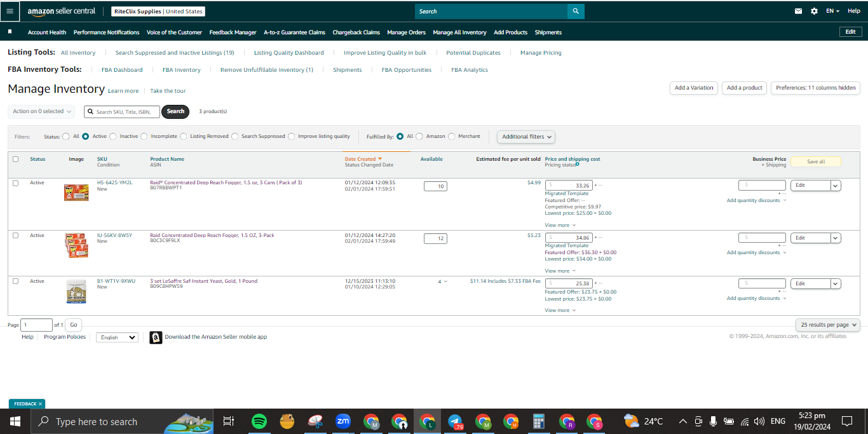Expand Add quantity discounts for IU-56KV-8W5Y row
The width and height of the screenshot is (868, 434).
click(756, 252)
